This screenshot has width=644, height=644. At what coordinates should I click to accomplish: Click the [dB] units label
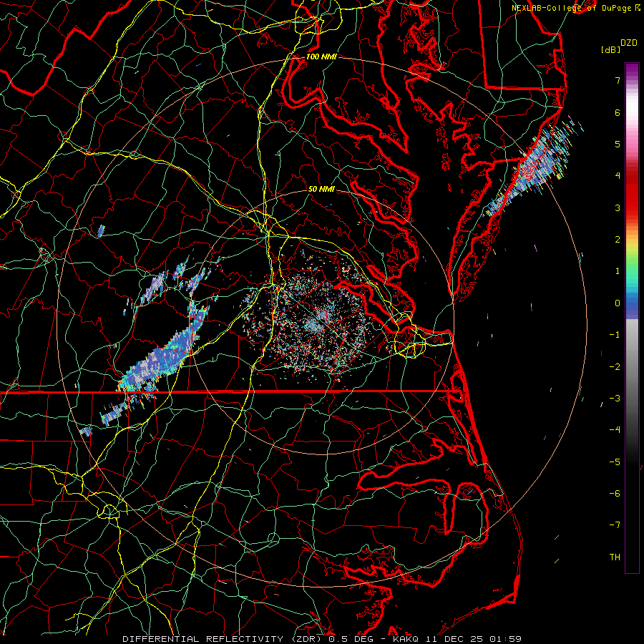click(x=611, y=49)
